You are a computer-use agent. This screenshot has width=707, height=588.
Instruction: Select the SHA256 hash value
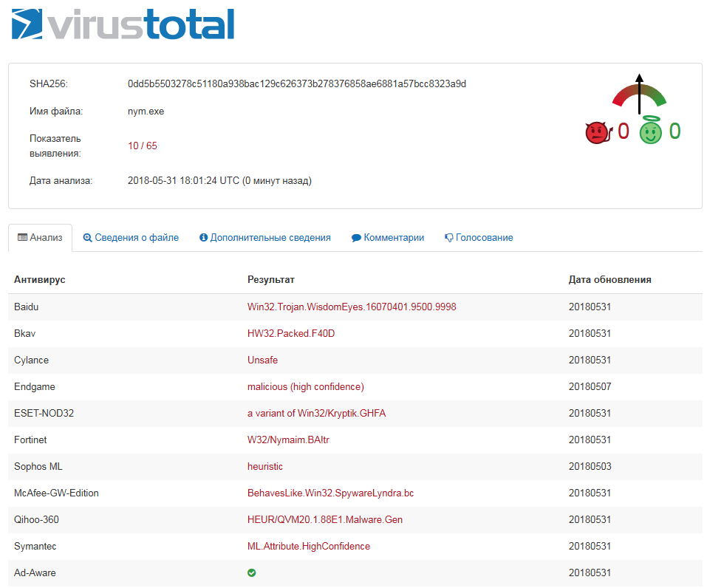pos(297,84)
